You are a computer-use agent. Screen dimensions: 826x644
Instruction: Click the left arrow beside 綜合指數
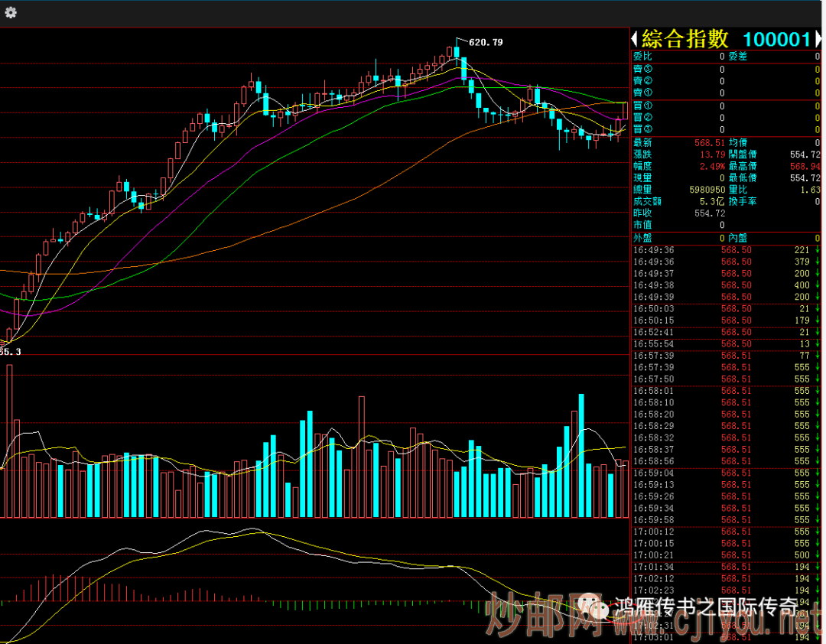pos(635,39)
